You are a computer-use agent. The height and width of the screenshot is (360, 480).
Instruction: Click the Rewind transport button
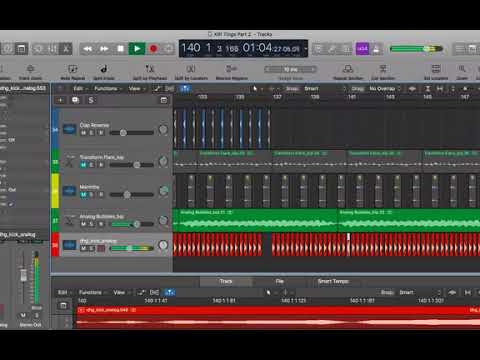tap(88, 49)
